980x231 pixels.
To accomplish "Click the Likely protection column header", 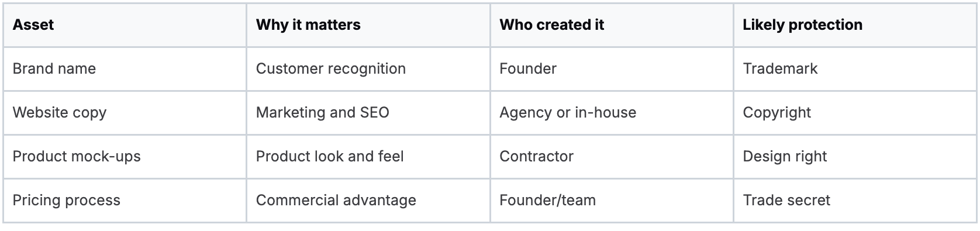I will coord(855,25).
